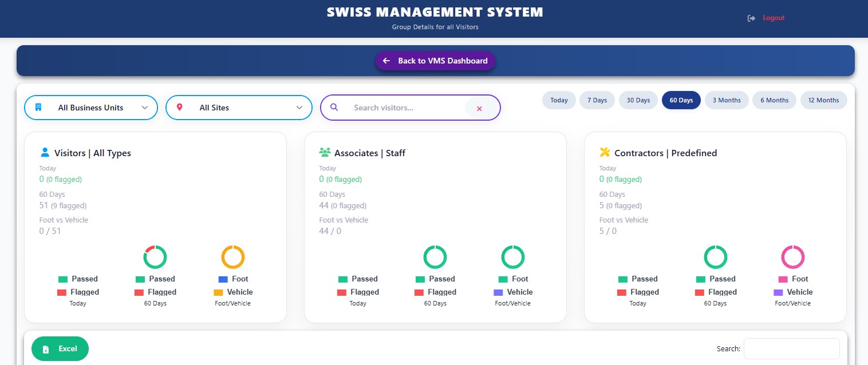Click the Excel file icon
Screen dimensions: 868x365
coord(46,349)
